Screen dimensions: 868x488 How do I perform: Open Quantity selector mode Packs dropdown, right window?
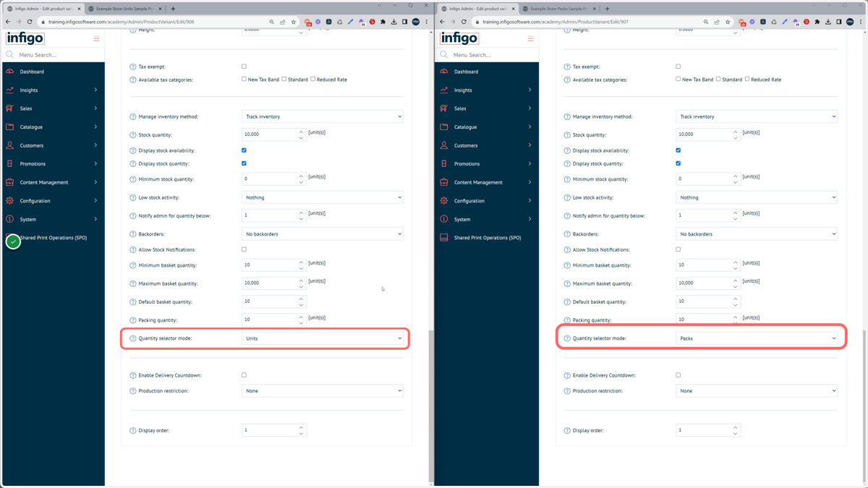tap(757, 338)
